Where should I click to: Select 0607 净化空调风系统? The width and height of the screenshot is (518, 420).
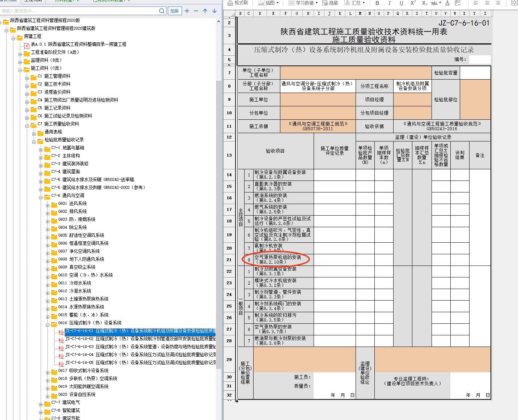[x=79, y=251]
